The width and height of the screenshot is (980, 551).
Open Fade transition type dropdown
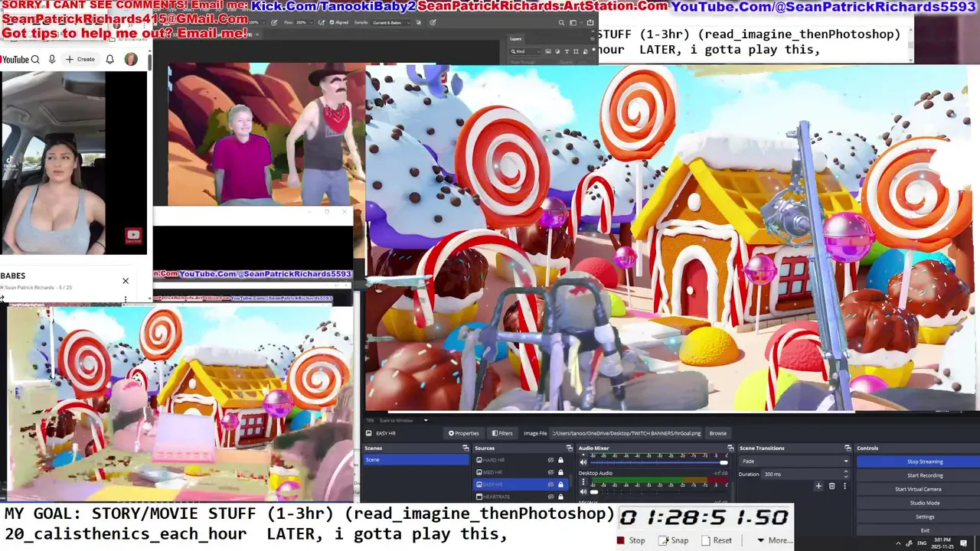point(795,461)
